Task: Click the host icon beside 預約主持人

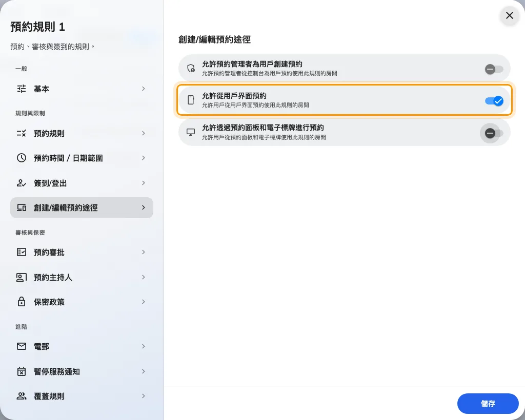Action: (22, 277)
